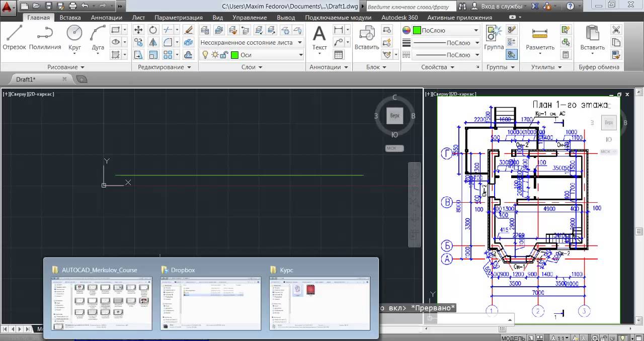Open the Help question mark button
644x341 pixels.
570,7
